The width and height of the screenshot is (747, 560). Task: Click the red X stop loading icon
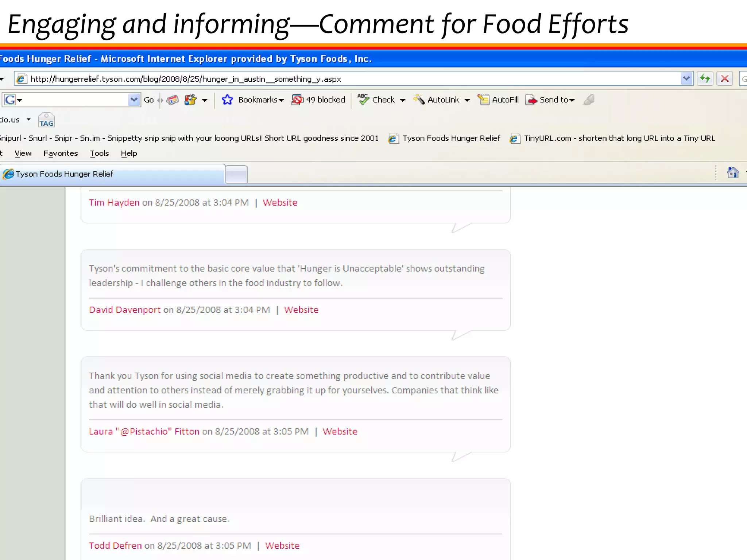(x=725, y=79)
